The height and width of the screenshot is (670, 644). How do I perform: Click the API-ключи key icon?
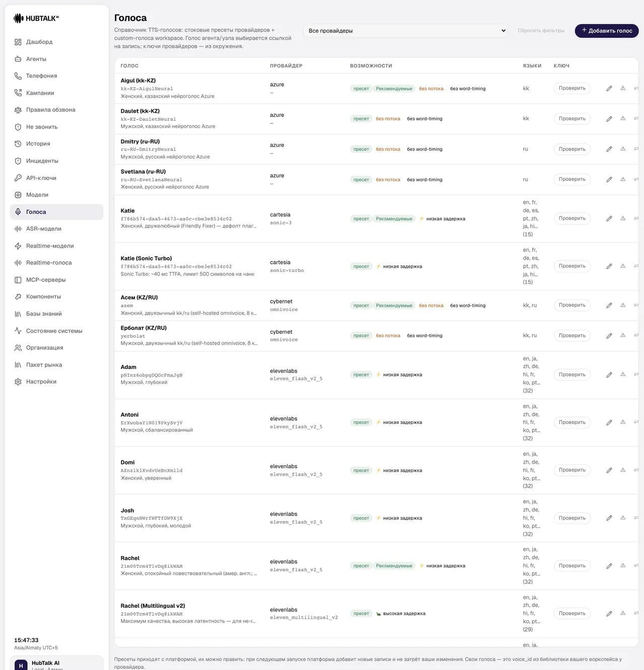pos(18,178)
